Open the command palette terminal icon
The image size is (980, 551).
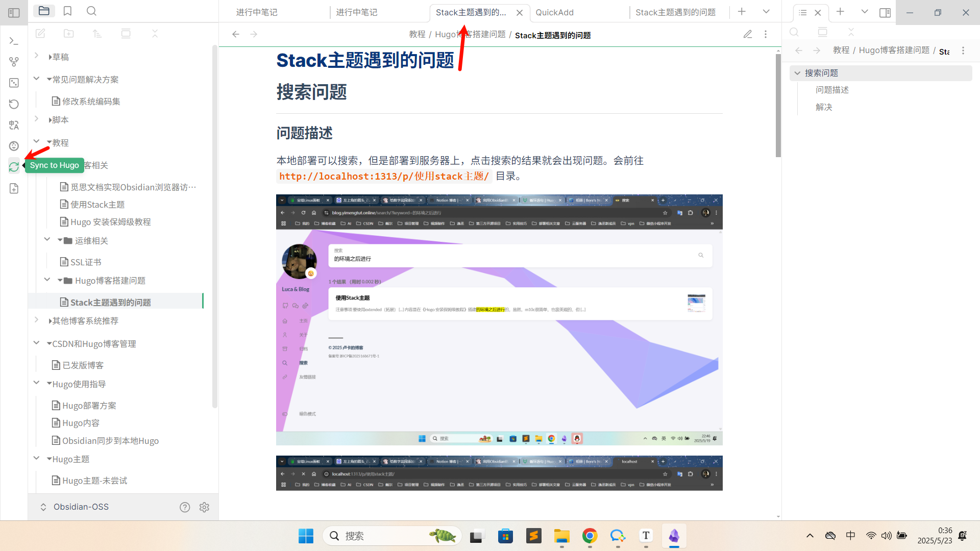[x=14, y=41]
